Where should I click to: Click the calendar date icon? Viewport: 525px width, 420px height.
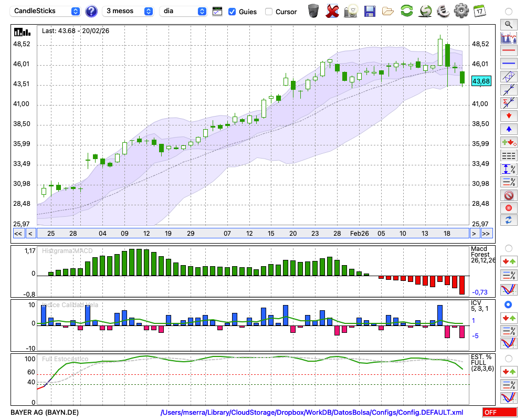(479, 11)
